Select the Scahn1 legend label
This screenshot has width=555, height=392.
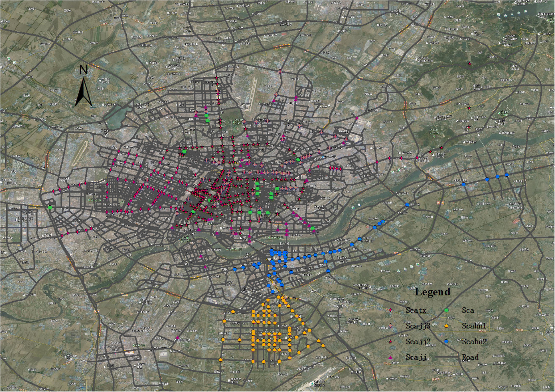tap(474, 326)
